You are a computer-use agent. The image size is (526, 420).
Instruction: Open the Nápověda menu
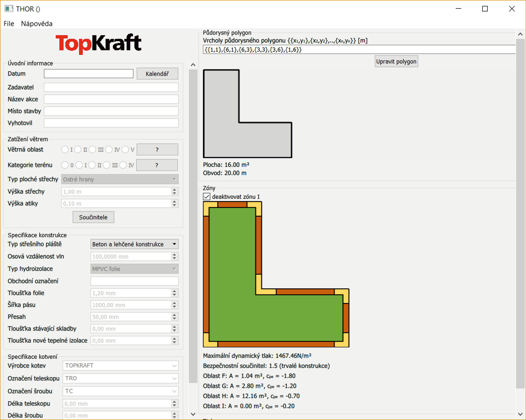coord(37,24)
